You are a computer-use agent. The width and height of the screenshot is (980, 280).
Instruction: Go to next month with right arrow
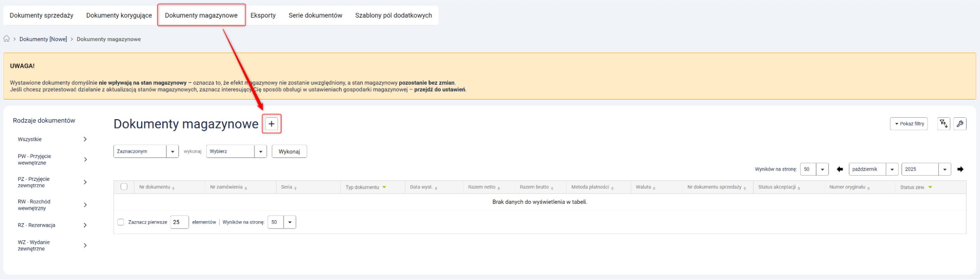960,169
